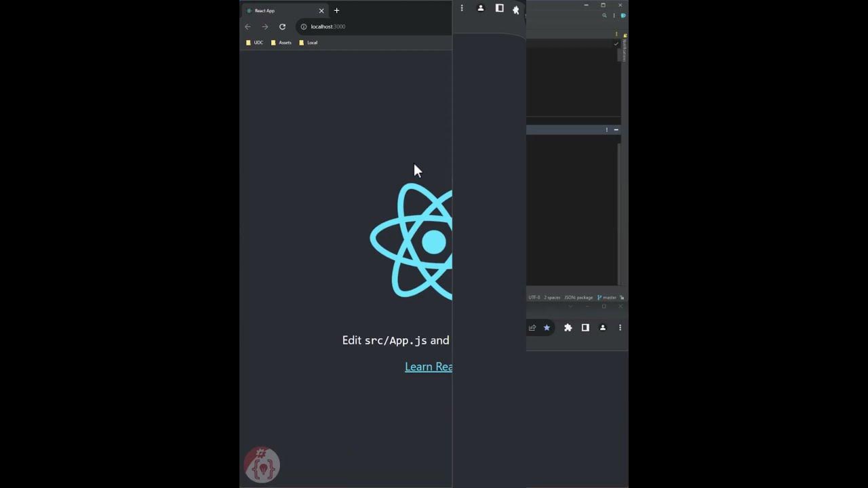The height and width of the screenshot is (488, 868).
Task: Open the bottom browser's three-dot menu
Action: click(620, 328)
